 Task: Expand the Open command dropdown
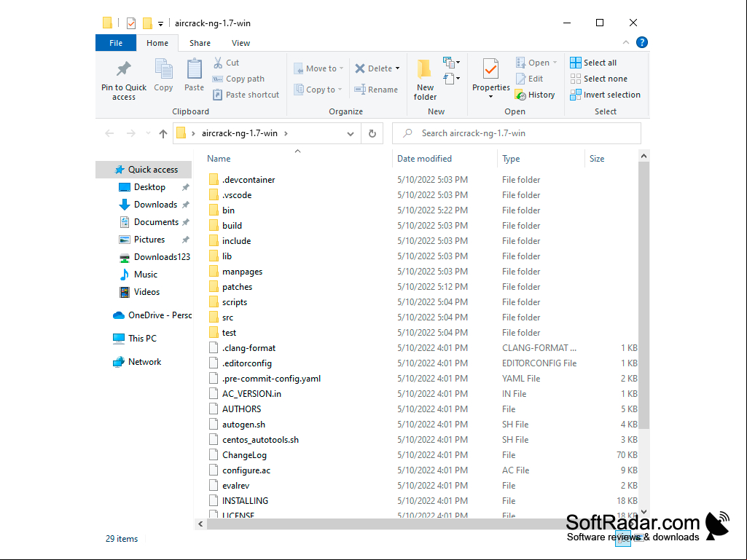pos(555,63)
